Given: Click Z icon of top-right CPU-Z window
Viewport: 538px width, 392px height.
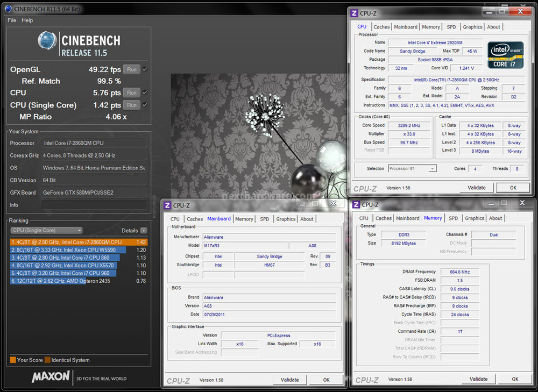Looking at the screenshot, I should pyautogui.click(x=355, y=13).
